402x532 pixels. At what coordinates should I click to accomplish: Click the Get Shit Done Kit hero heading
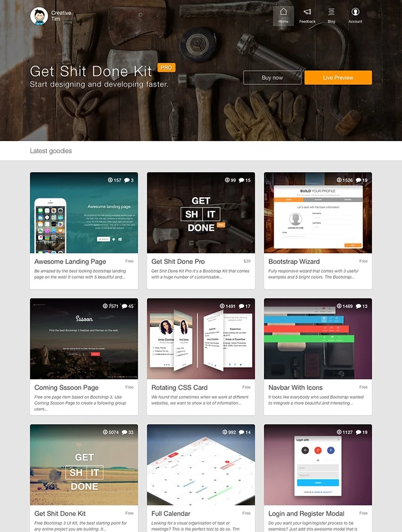pyautogui.click(x=91, y=71)
